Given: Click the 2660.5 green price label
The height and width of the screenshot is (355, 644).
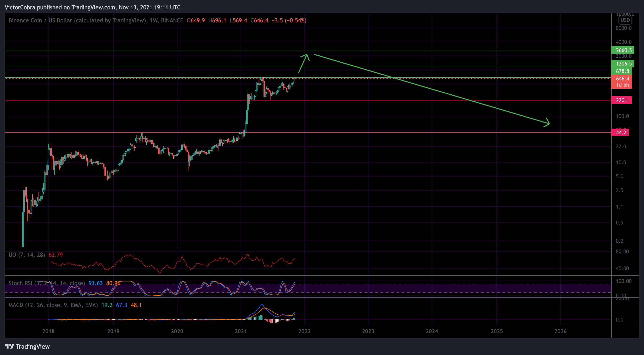Looking at the screenshot, I should pos(623,50).
